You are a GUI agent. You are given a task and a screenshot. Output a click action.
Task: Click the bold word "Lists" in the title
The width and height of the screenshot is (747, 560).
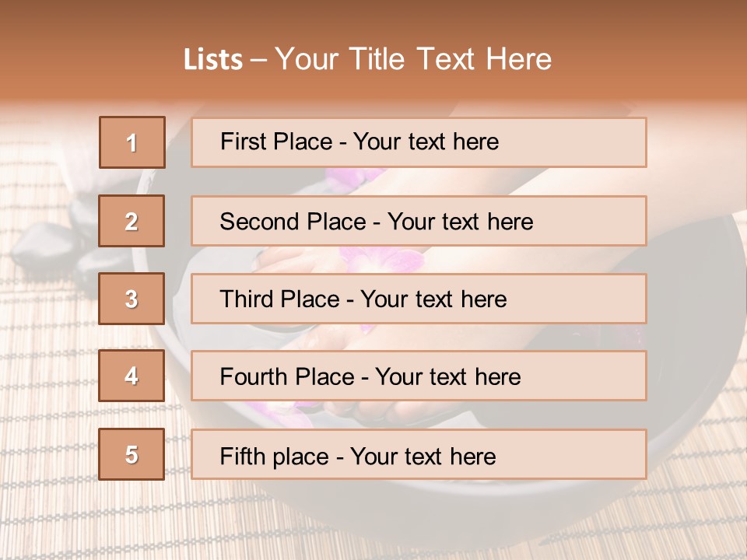coord(213,60)
